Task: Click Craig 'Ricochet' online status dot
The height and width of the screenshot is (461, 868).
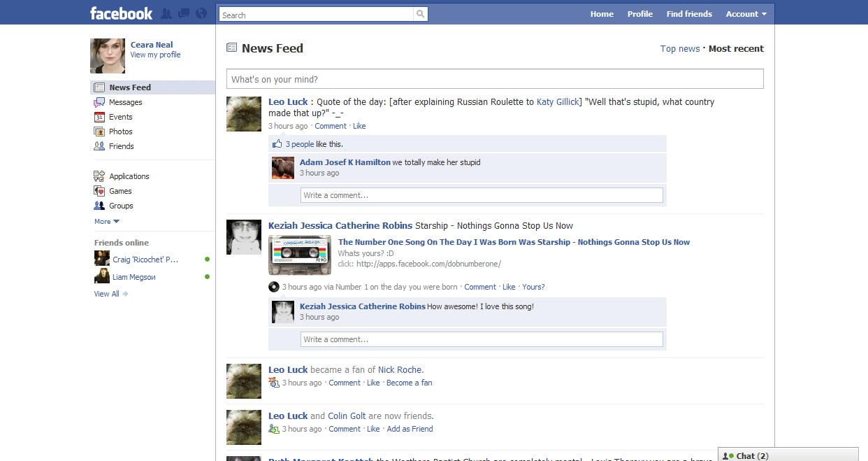Action: pyautogui.click(x=207, y=260)
